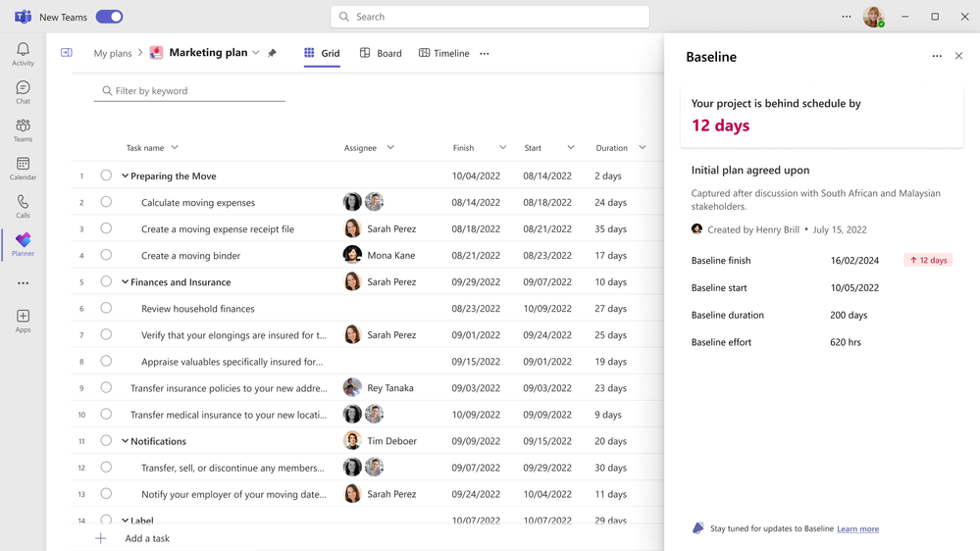Image resolution: width=980 pixels, height=551 pixels.
Task: Turn off the New Teams toggle
Action: pyautogui.click(x=109, y=17)
